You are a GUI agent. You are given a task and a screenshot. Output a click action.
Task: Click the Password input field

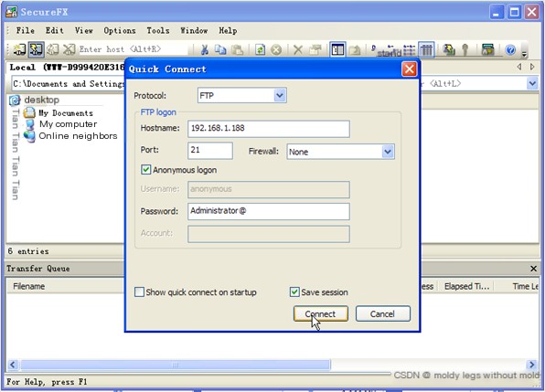coord(269,211)
